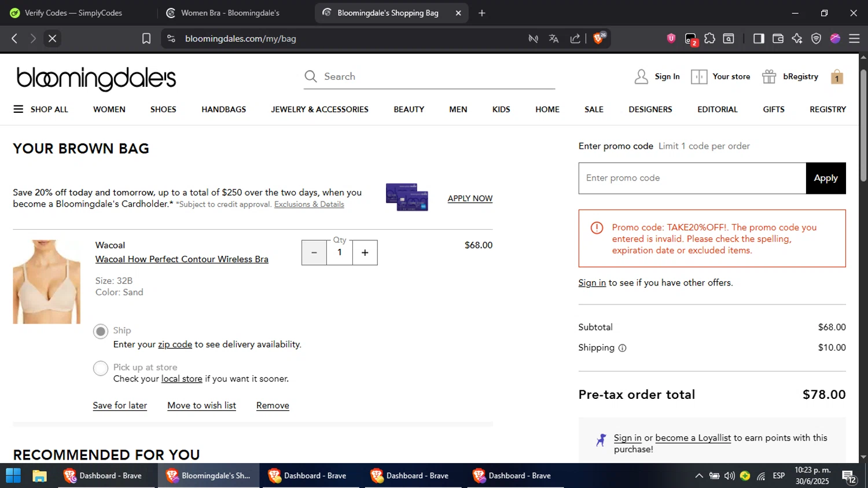Open site settings icon in address bar

(x=171, y=39)
